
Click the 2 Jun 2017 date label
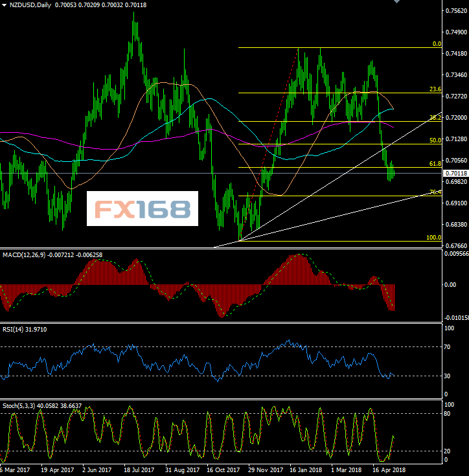click(97, 470)
